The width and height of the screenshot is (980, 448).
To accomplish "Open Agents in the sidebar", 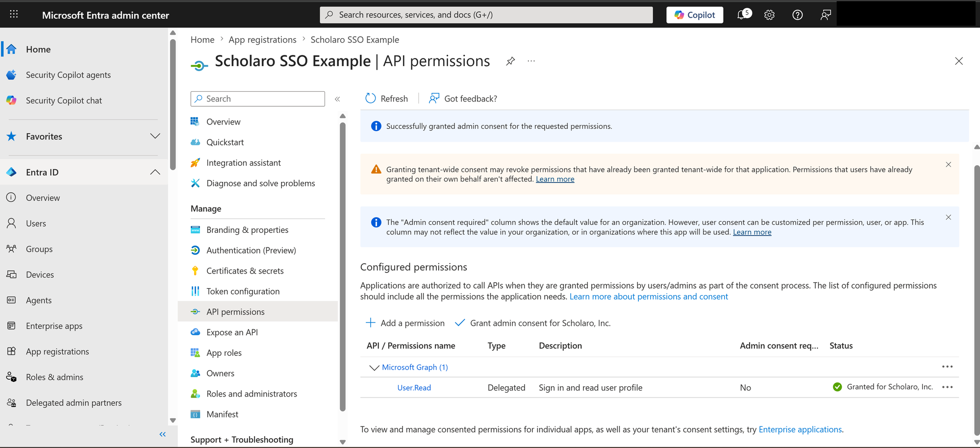I will [39, 300].
